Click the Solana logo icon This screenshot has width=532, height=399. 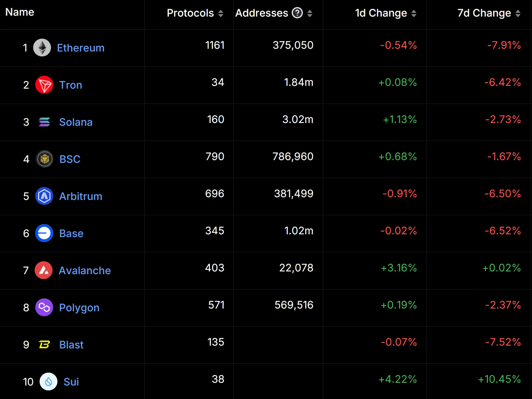coord(44,122)
